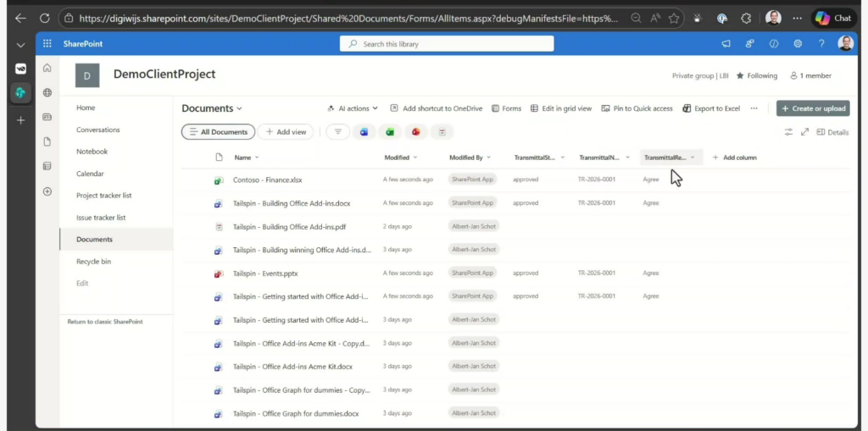The width and height of the screenshot is (868, 431).
Task: Open the lists icon in app bar
Action: (47, 166)
